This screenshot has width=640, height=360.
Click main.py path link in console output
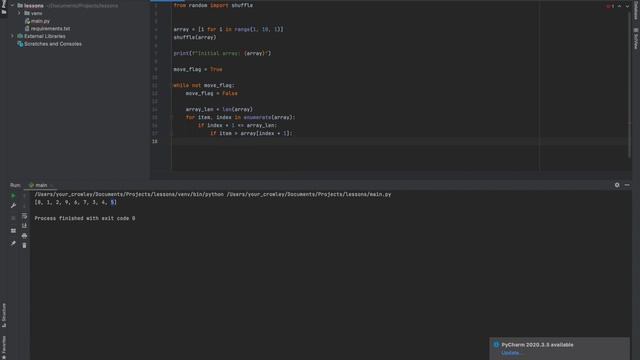(x=309, y=195)
